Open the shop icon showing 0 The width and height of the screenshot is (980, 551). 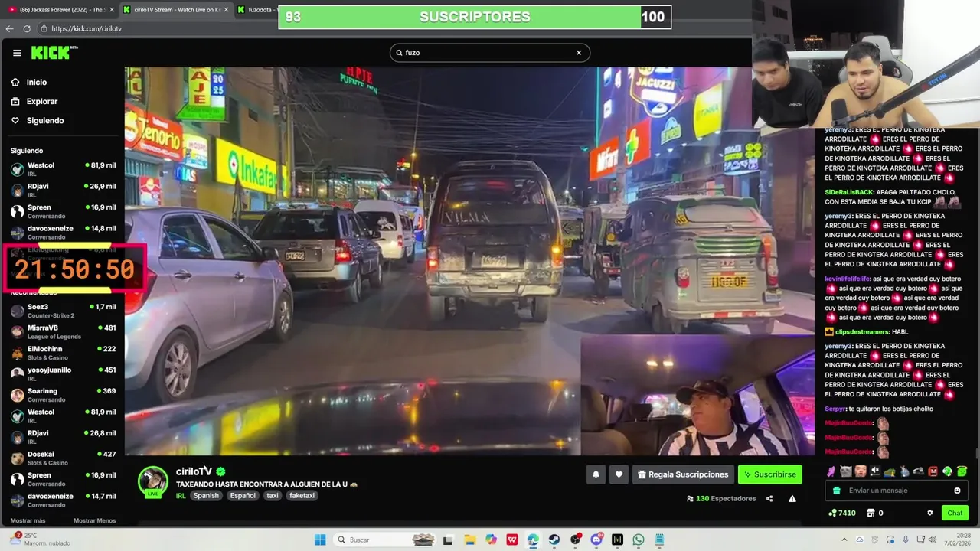[874, 513]
